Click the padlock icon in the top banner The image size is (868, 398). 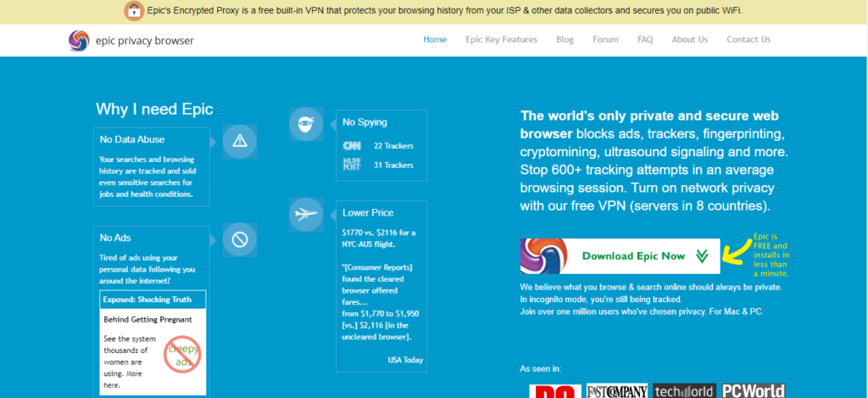[133, 10]
